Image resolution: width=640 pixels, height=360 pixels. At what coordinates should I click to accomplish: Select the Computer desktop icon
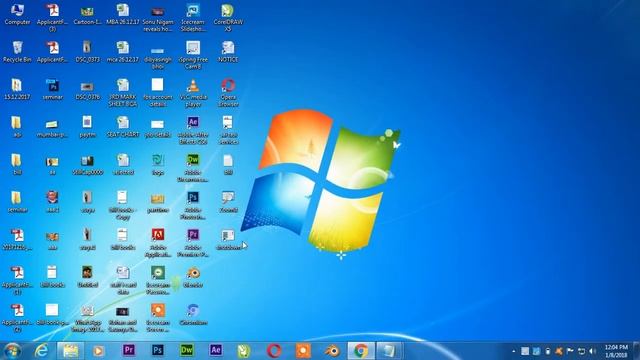(x=17, y=14)
